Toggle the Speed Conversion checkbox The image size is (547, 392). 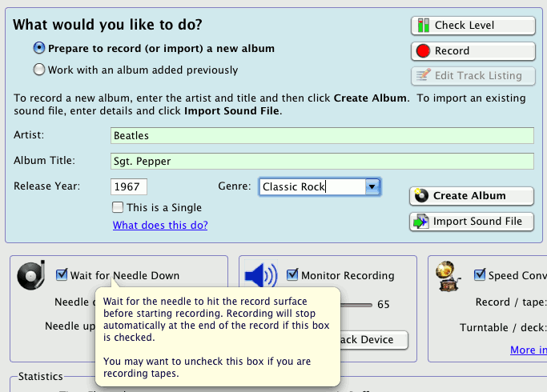point(480,275)
